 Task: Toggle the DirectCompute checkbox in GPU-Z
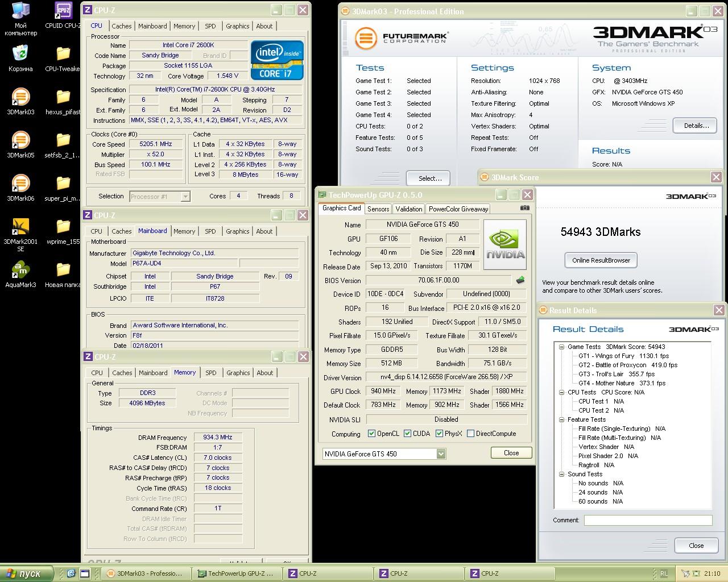coord(471,434)
